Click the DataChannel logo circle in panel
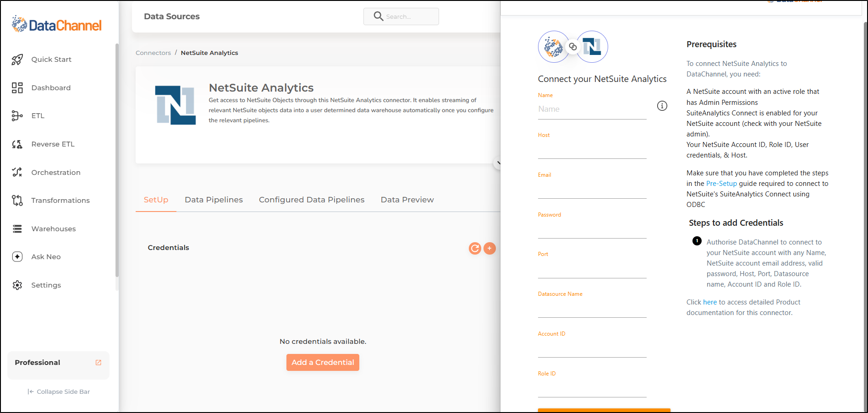Image resolution: width=868 pixels, height=413 pixels. [554, 47]
